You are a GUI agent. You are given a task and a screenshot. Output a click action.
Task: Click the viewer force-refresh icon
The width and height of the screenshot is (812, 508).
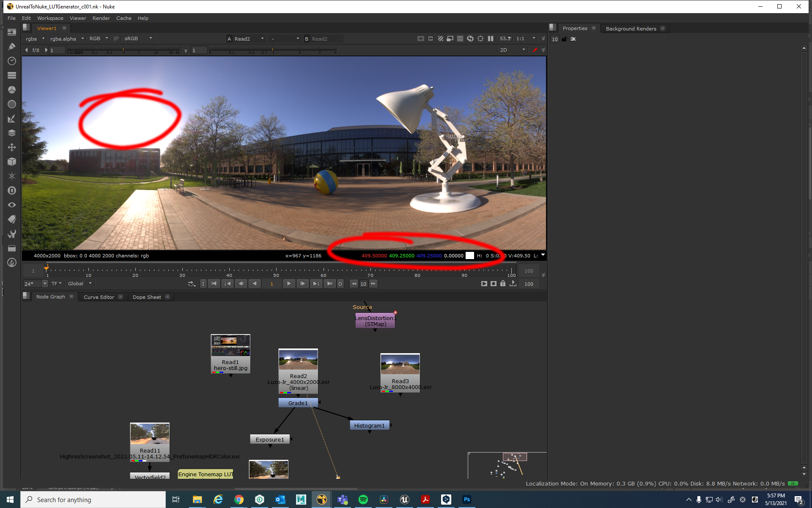pyautogui.click(x=470, y=39)
